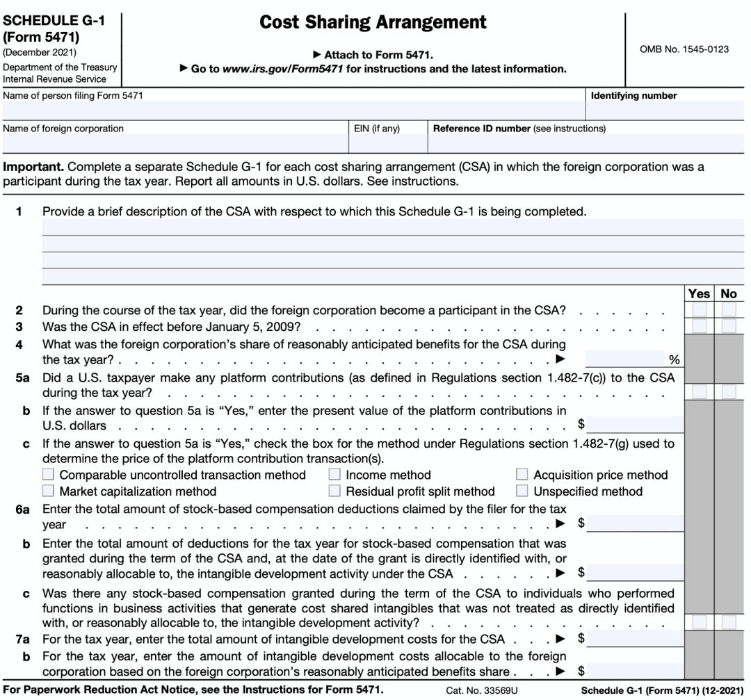Screen dimensions: 751x700
Task: Click the EIN (if any) field
Action: tap(386, 143)
